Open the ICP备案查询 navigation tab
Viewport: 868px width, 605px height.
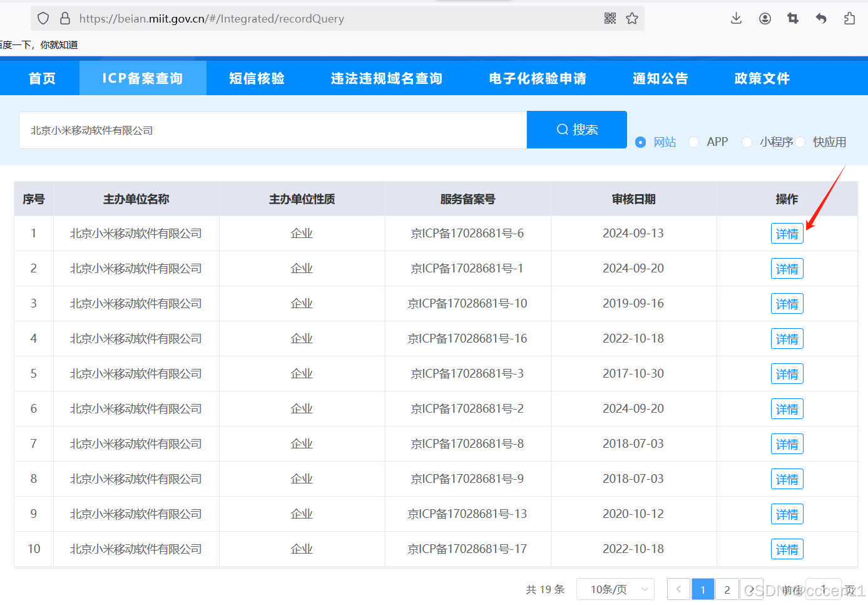coord(143,78)
